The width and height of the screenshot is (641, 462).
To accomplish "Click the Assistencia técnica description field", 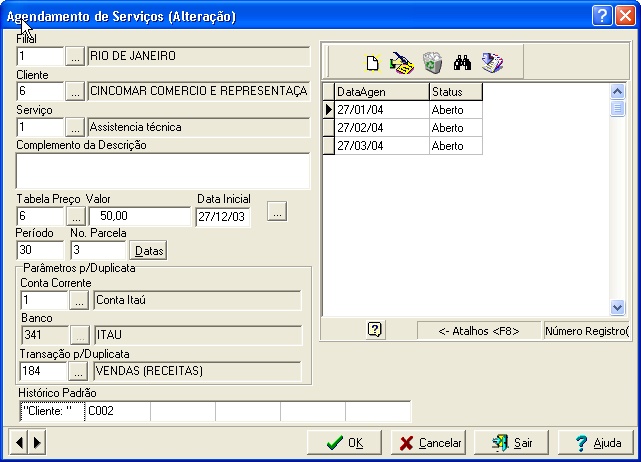I will (199, 127).
